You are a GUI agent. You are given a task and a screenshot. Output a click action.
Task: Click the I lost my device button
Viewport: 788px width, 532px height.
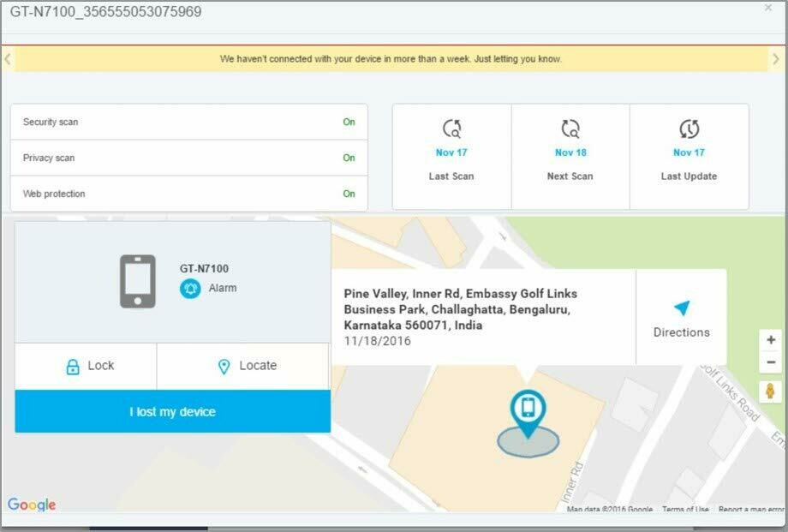171,411
